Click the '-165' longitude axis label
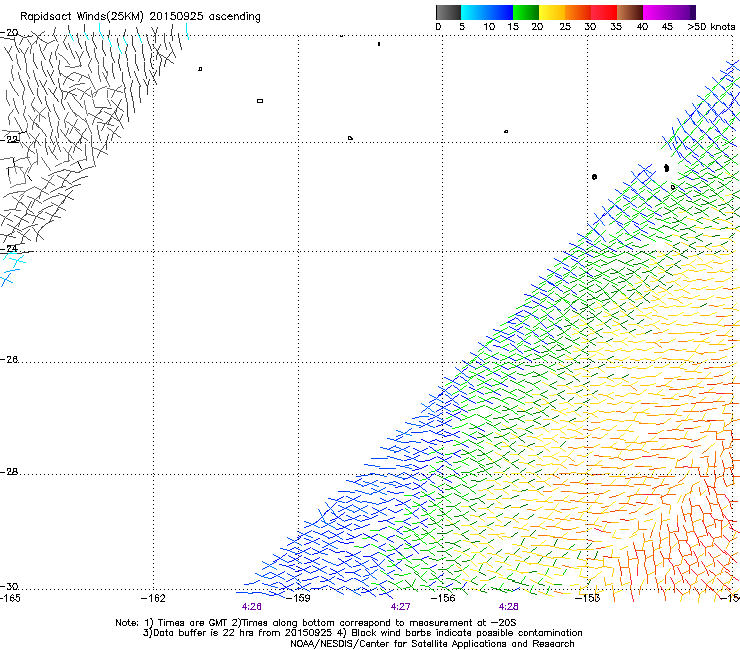 (x=10, y=598)
